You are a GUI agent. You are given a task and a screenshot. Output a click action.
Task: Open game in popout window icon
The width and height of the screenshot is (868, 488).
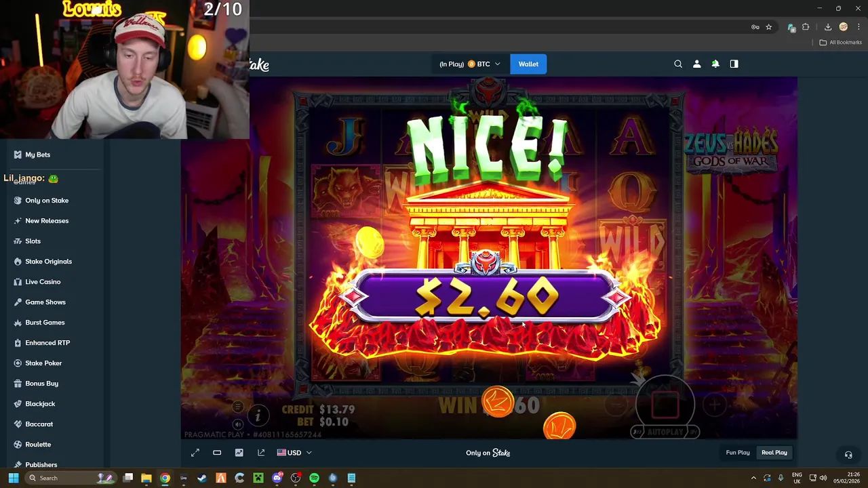[x=261, y=453]
